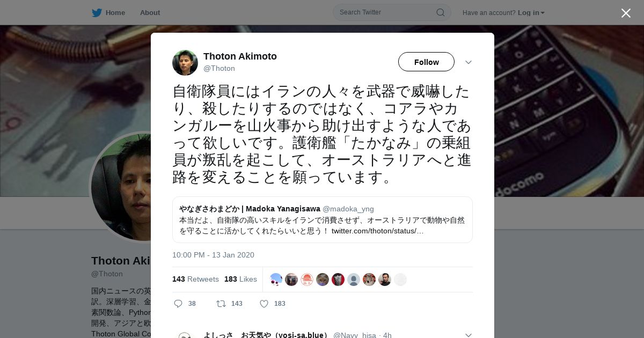
Task: Follow Thoton Akimoto
Action: coord(426,62)
